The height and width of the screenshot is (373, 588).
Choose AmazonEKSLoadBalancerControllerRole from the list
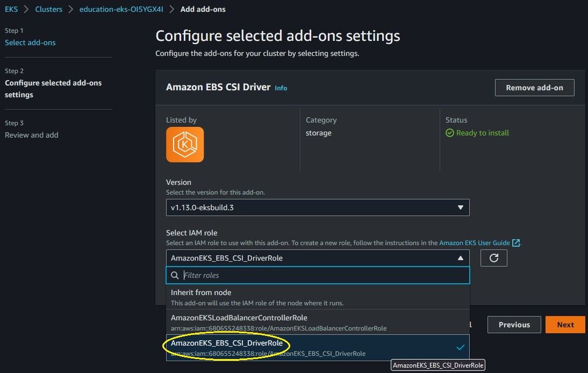click(x=318, y=322)
